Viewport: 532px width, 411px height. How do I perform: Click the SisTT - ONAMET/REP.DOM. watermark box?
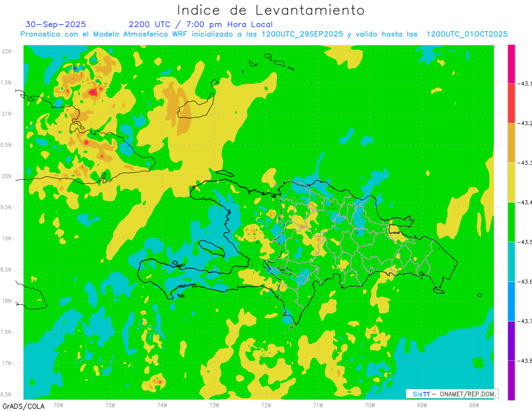(x=452, y=394)
